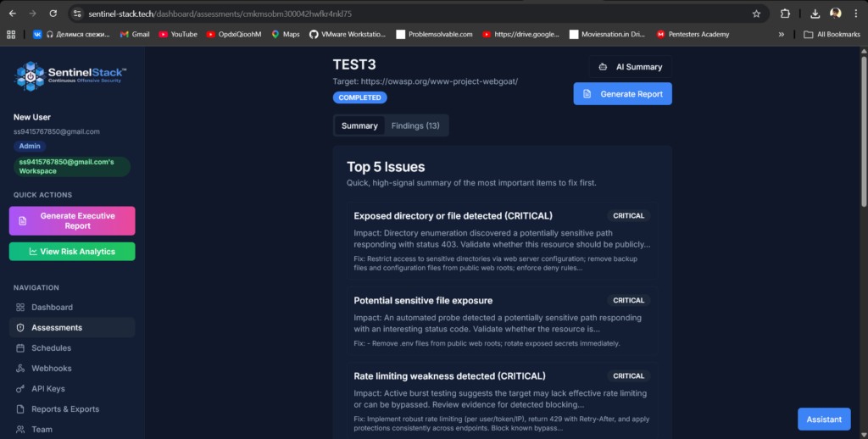Select the Summary tab
Image resolution: width=868 pixels, height=439 pixels.
point(359,125)
